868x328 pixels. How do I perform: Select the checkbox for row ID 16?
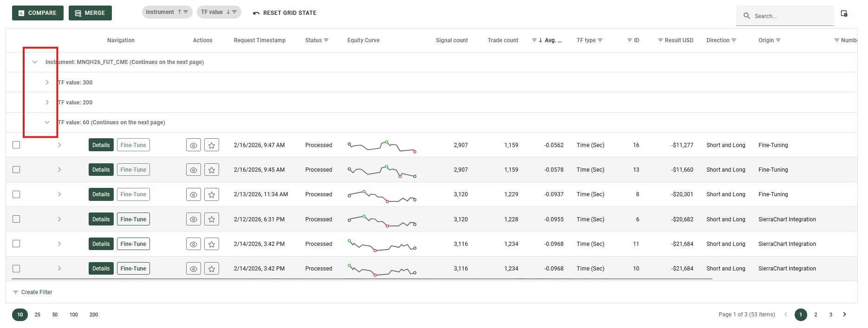coord(16,145)
